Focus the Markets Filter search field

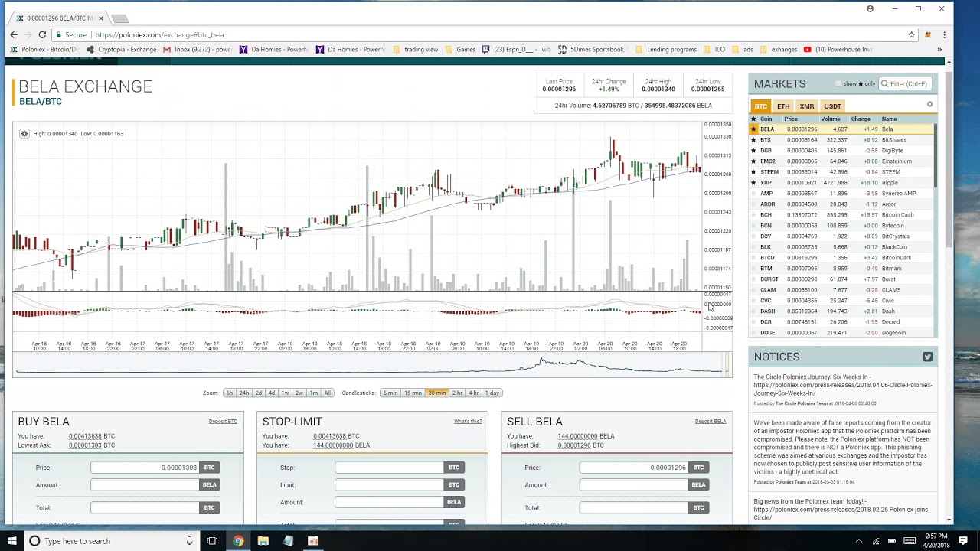(905, 83)
